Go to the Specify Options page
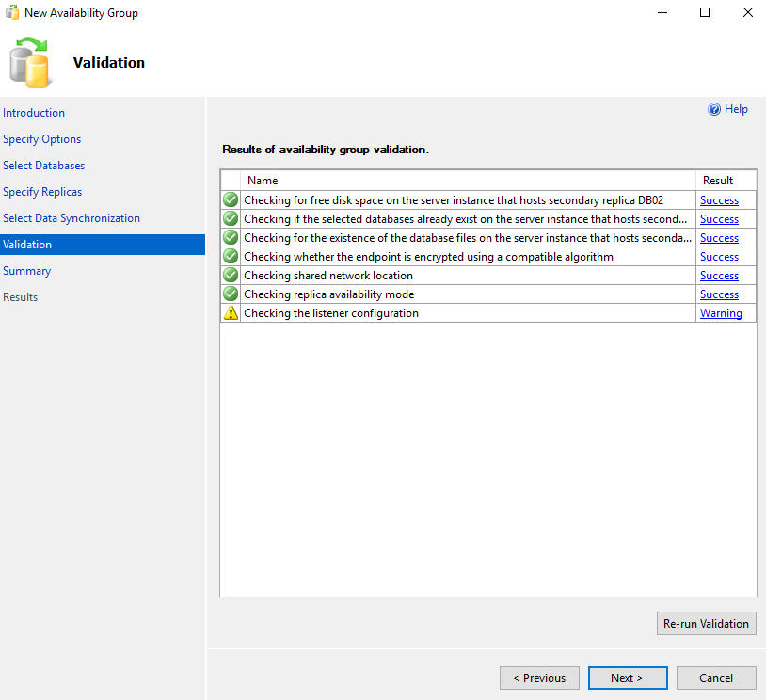This screenshot has width=766, height=700. [42, 139]
